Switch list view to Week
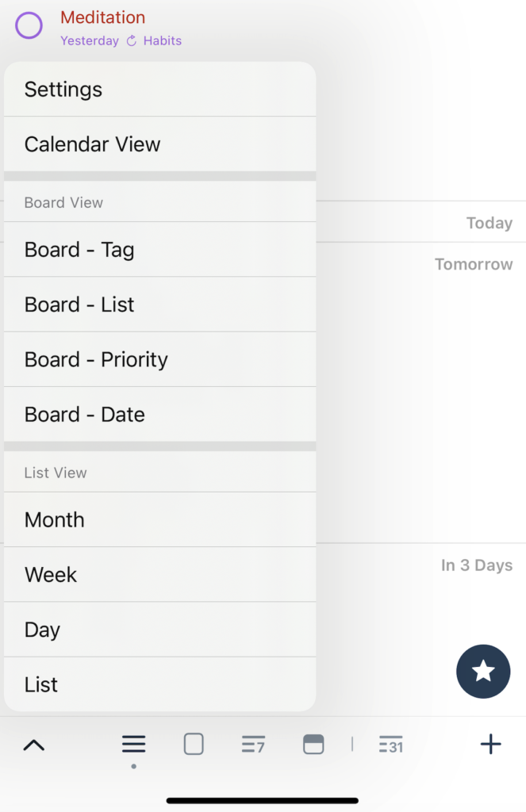This screenshot has width=526, height=812. click(159, 575)
